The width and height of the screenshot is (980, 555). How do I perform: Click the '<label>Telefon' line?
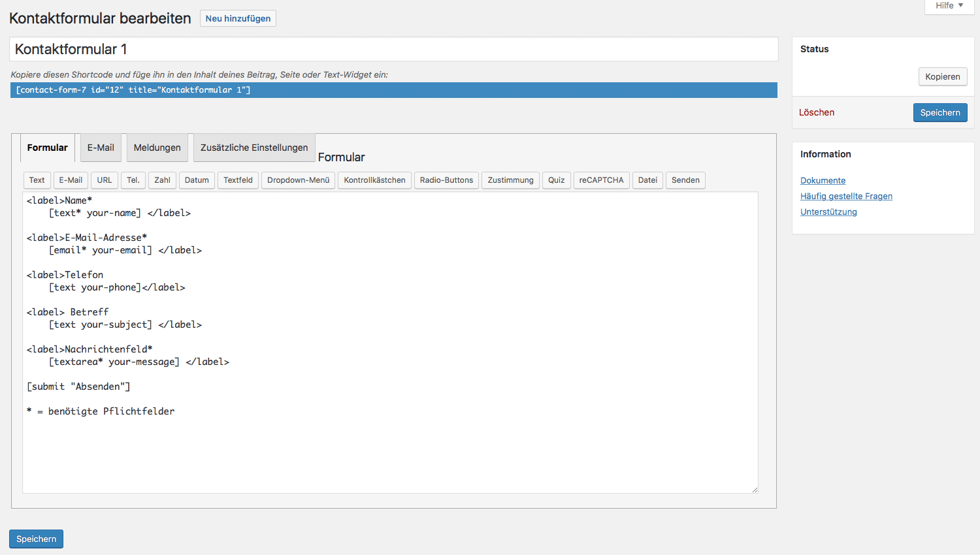65,275
